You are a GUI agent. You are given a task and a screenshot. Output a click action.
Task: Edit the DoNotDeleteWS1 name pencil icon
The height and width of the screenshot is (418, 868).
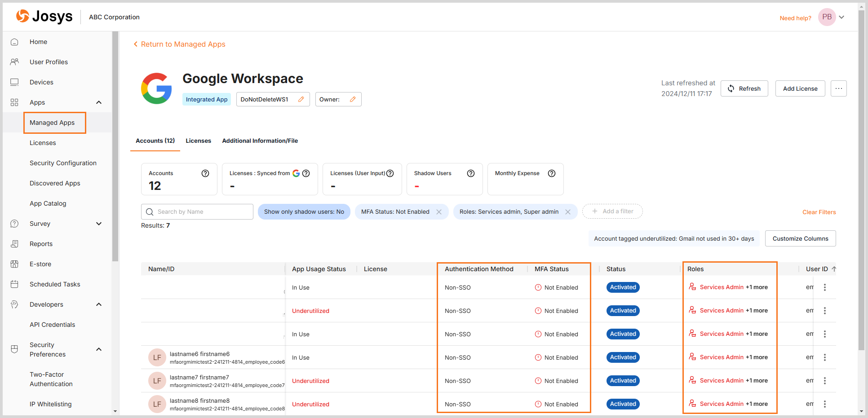coord(301,99)
